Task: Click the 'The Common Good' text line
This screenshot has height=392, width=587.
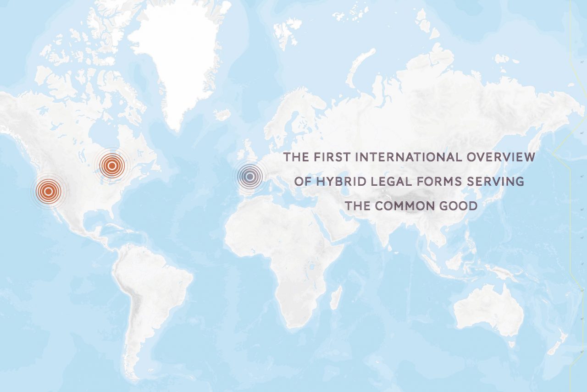Action: pyautogui.click(x=411, y=206)
